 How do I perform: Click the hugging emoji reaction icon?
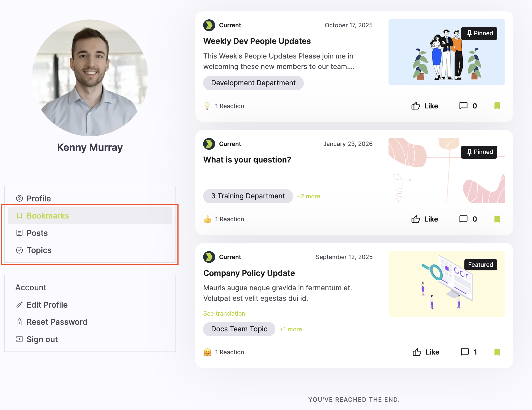click(207, 352)
